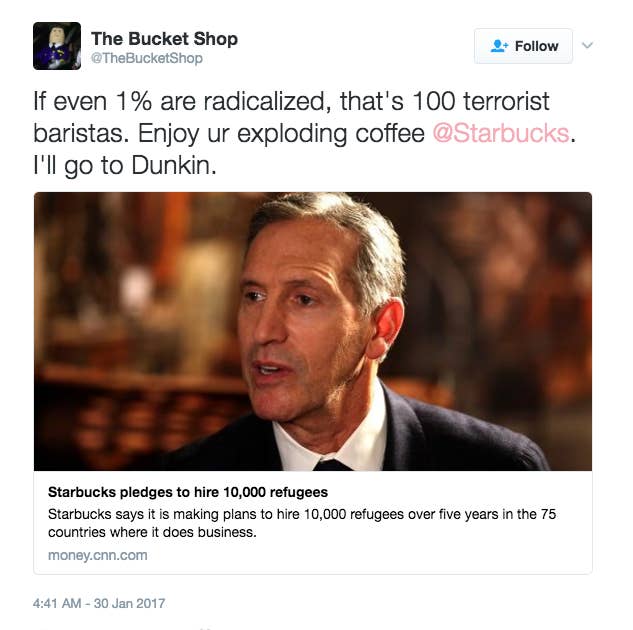The width and height of the screenshot is (633, 630).
Task: Expand the chevron menu beside Follow
Action: tap(587, 45)
